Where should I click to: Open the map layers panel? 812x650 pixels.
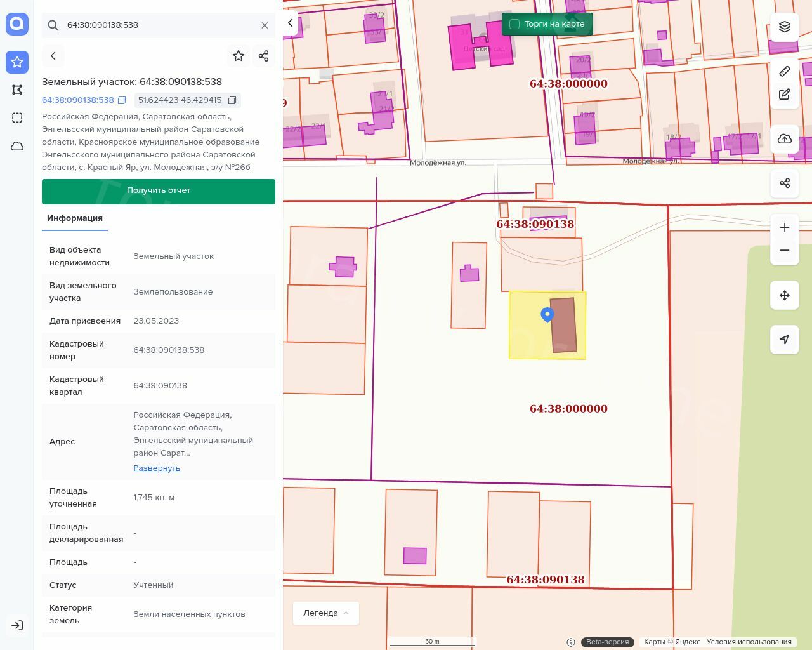[x=785, y=27]
